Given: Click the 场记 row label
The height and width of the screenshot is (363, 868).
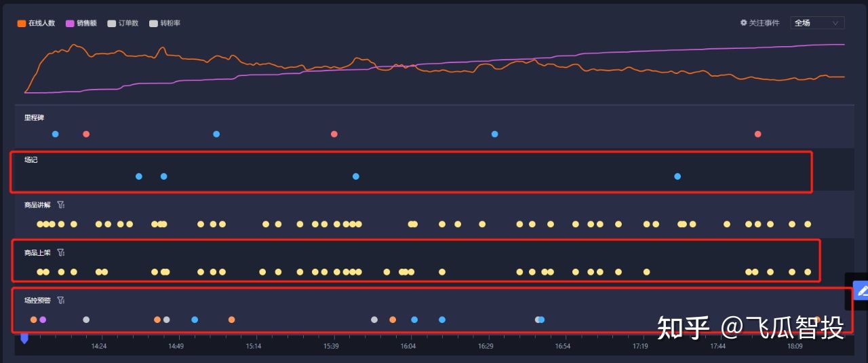Looking at the screenshot, I should coord(31,160).
